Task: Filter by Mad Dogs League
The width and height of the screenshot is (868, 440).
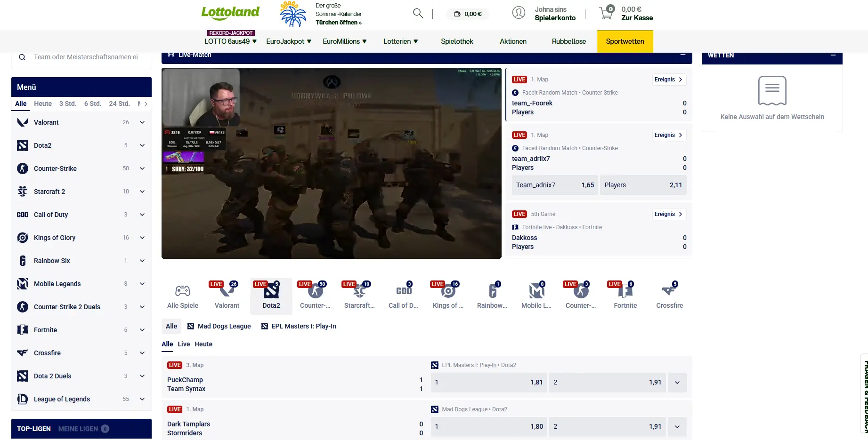Action: tap(219, 326)
